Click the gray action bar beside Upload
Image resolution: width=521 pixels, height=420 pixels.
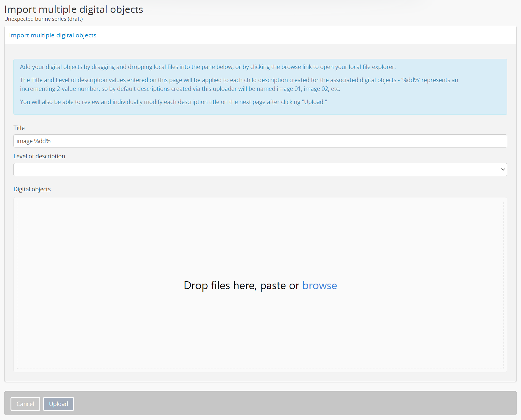point(292,404)
